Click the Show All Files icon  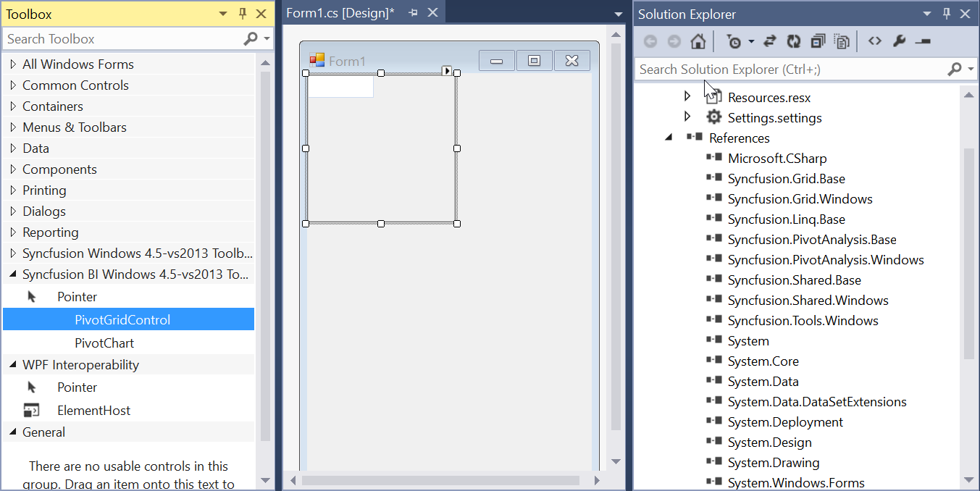[842, 42]
